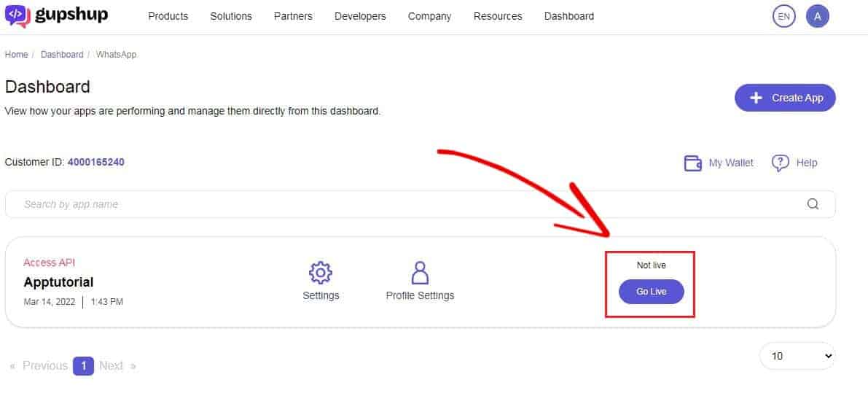Image resolution: width=868 pixels, height=396 pixels.
Task: Open the Profile Settings person icon
Action: click(x=421, y=273)
